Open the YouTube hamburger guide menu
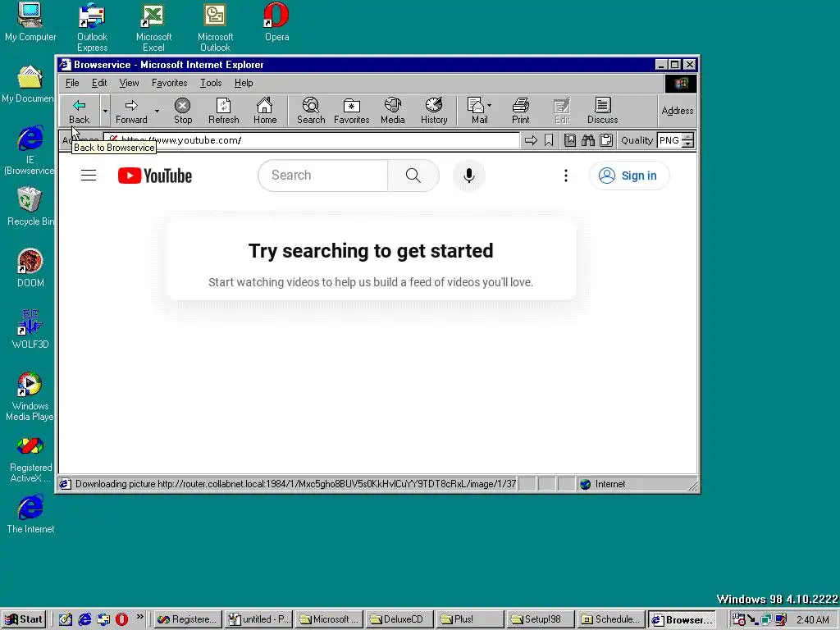This screenshot has width=840, height=630. pyautogui.click(x=89, y=176)
